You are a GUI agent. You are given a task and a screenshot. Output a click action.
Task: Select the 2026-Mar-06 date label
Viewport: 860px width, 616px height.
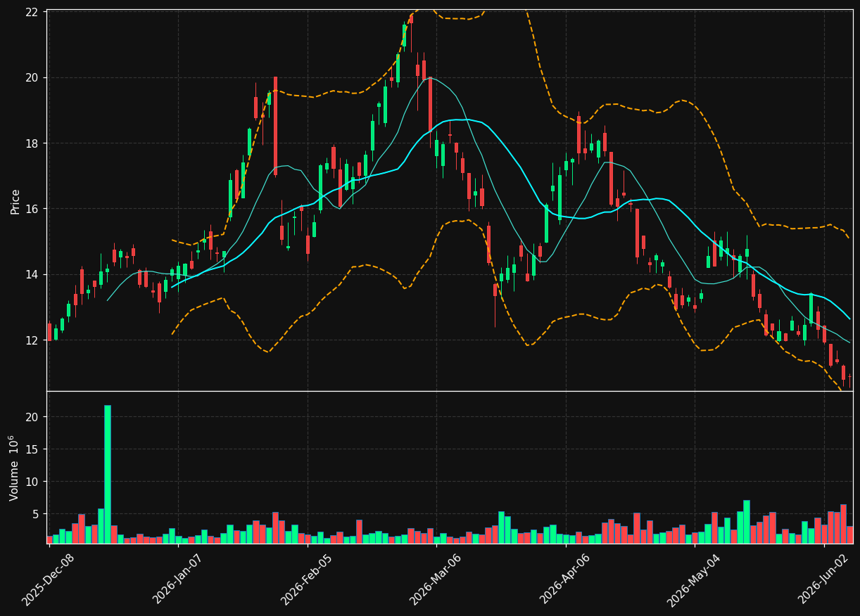(x=436, y=579)
